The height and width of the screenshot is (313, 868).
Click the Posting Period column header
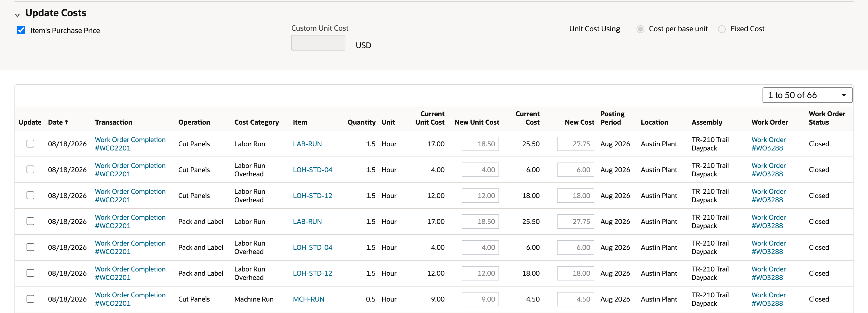click(x=612, y=118)
